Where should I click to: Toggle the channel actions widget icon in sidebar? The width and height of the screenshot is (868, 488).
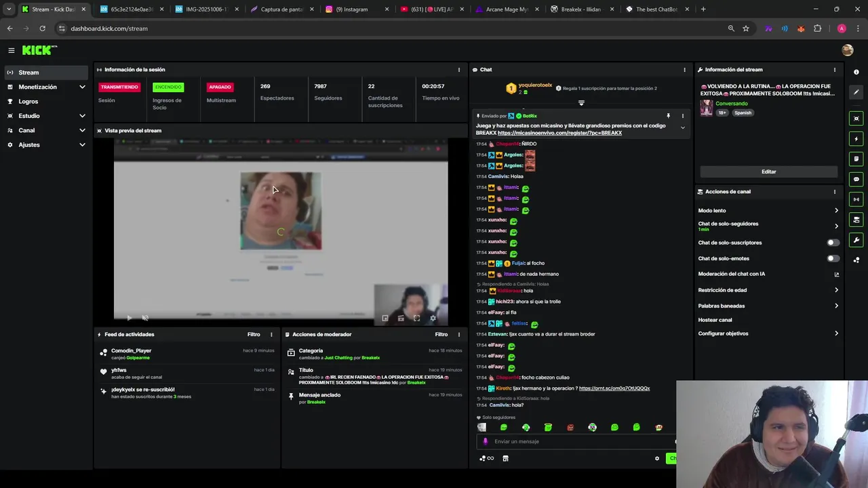pos(856,220)
